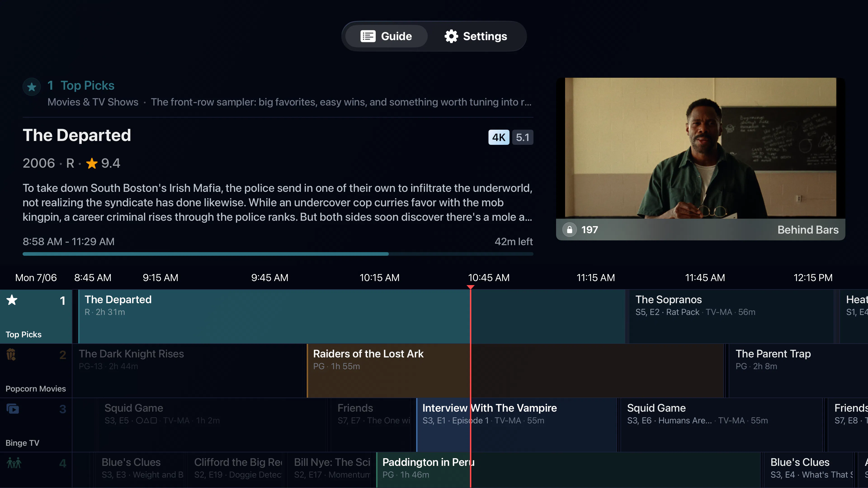Select The Departed program in the guide

352,317
